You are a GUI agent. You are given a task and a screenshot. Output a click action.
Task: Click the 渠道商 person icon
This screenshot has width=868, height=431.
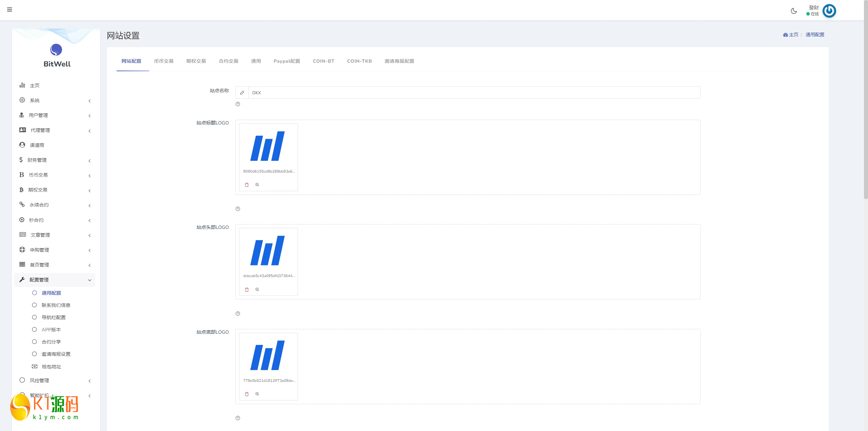pyautogui.click(x=22, y=145)
